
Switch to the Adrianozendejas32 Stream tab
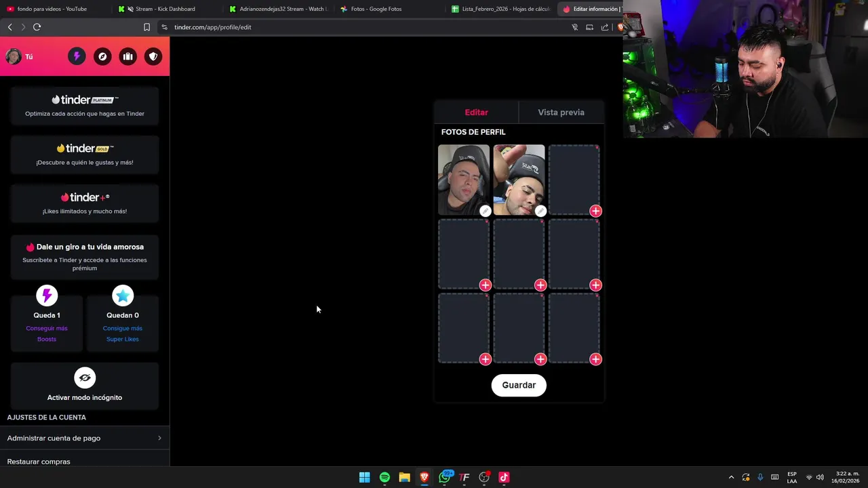point(278,9)
